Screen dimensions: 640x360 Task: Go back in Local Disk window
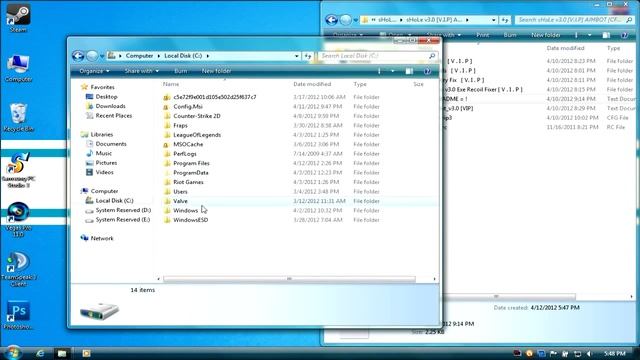[78, 56]
